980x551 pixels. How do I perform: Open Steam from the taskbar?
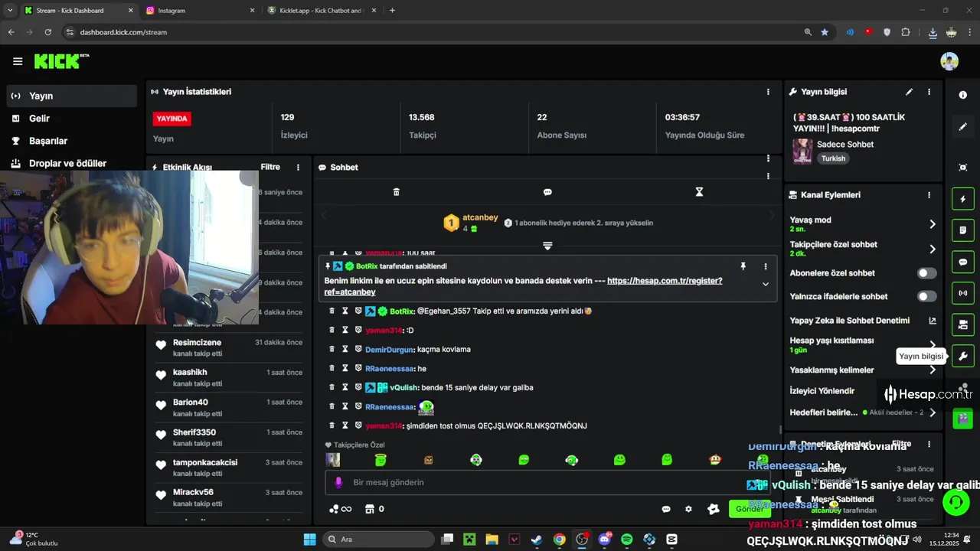click(537, 540)
